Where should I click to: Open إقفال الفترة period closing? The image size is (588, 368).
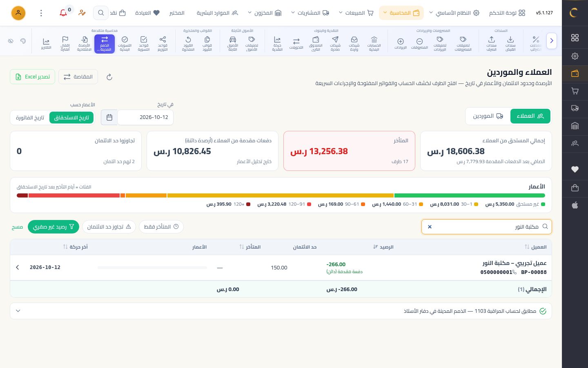pos(65,44)
